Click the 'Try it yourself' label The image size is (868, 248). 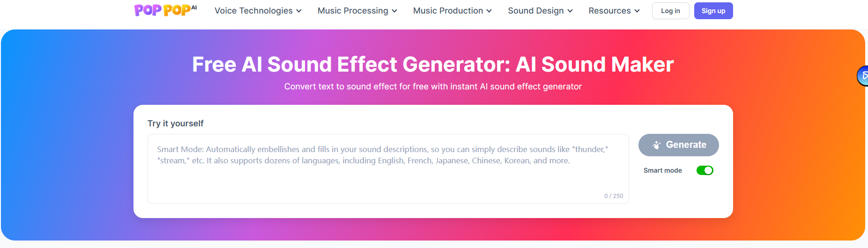176,124
